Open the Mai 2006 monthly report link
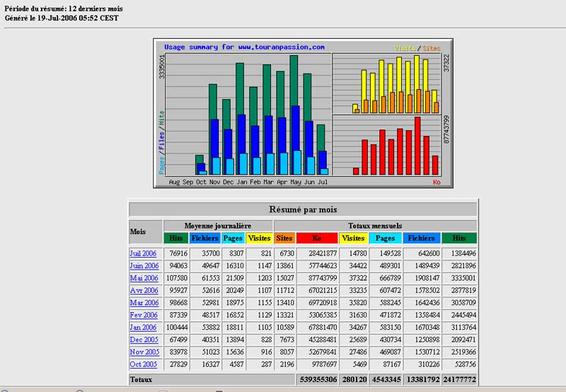 pos(144,278)
